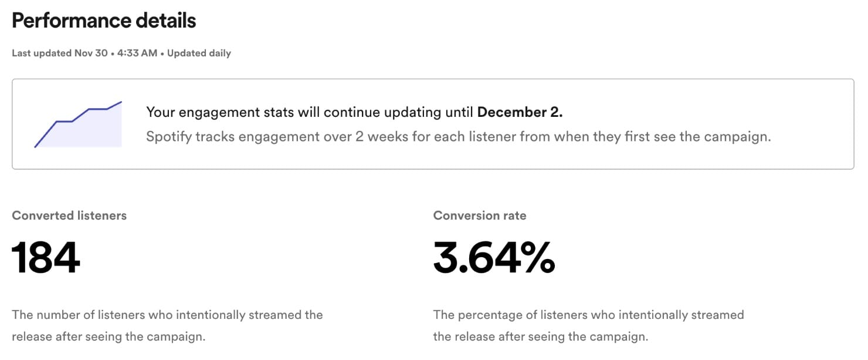Viewport: 868px width, 360px height.
Task: Click the 3.64% conversion rate value
Action: pos(494,258)
